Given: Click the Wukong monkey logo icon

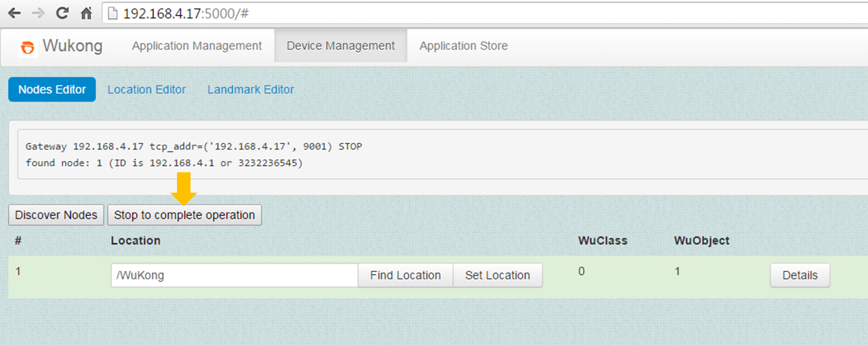Looking at the screenshot, I should pyautogui.click(x=28, y=47).
